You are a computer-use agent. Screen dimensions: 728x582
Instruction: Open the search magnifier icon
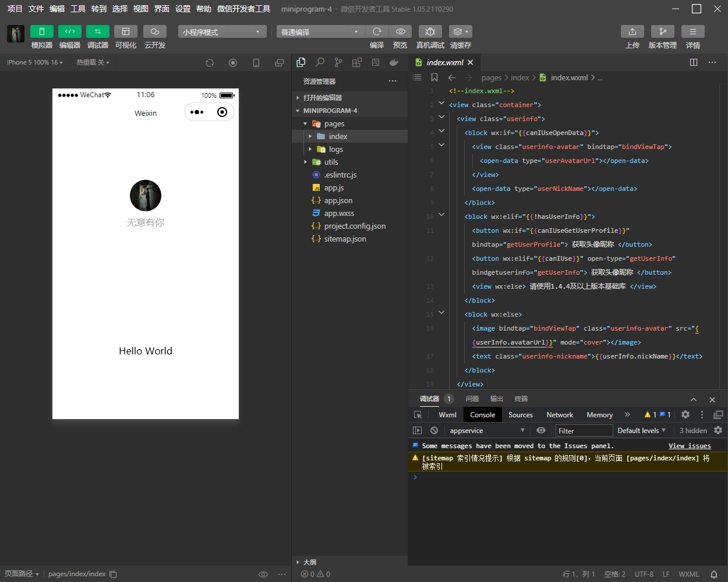[x=320, y=62]
